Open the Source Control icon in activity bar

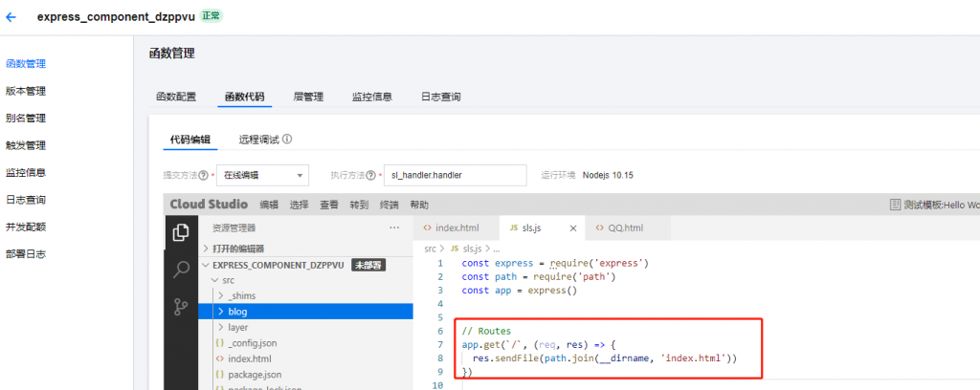[x=180, y=307]
